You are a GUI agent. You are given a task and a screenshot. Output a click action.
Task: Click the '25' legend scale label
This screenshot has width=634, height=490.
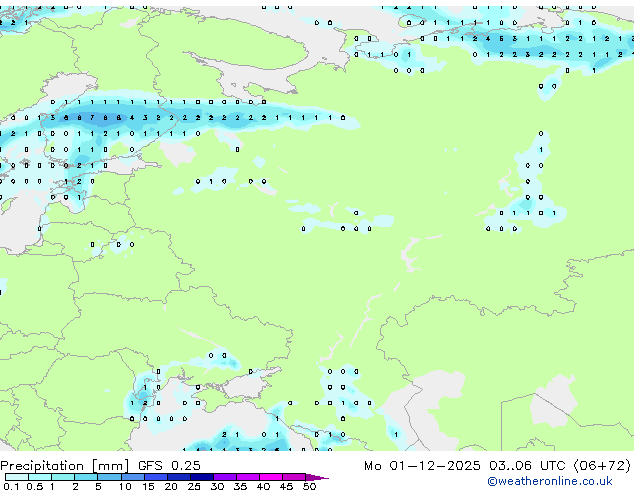pyautogui.click(x=194, y=486)
